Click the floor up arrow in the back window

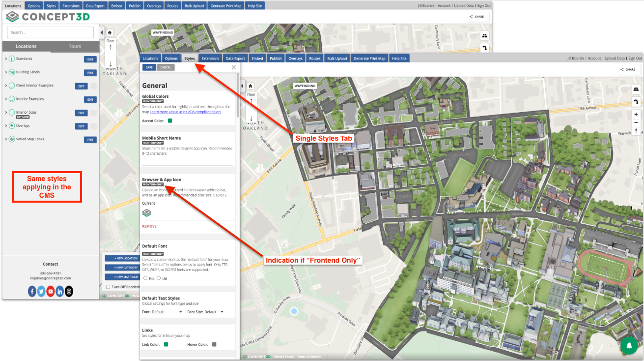(111, 48)
